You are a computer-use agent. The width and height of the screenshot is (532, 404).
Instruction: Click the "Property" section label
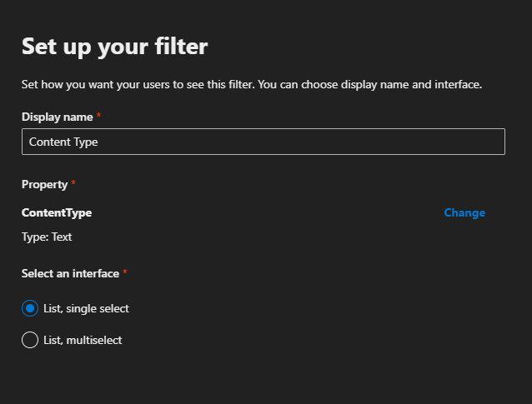(x=44, y=183)
